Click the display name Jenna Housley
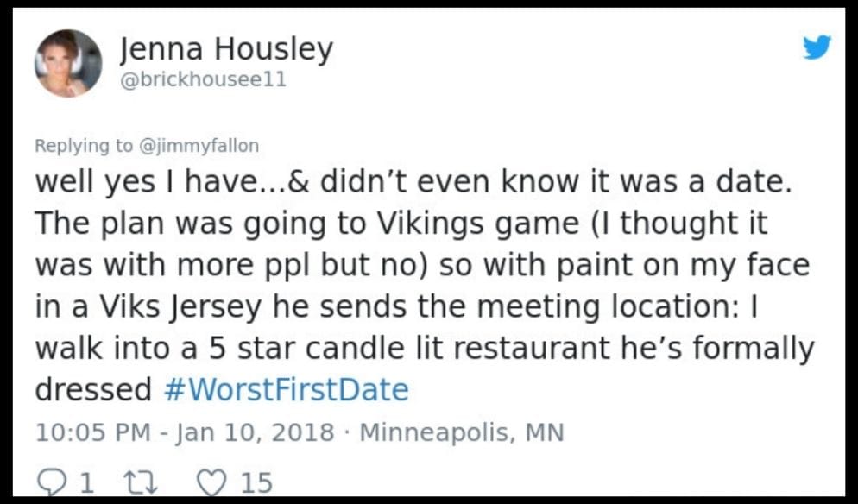 (x=226, y=49)
